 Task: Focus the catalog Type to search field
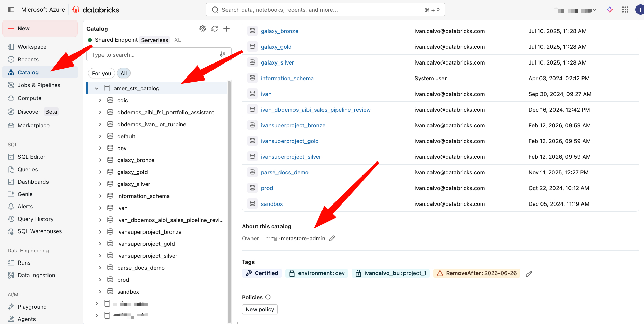pyautogui.click(x=150, y=55)
